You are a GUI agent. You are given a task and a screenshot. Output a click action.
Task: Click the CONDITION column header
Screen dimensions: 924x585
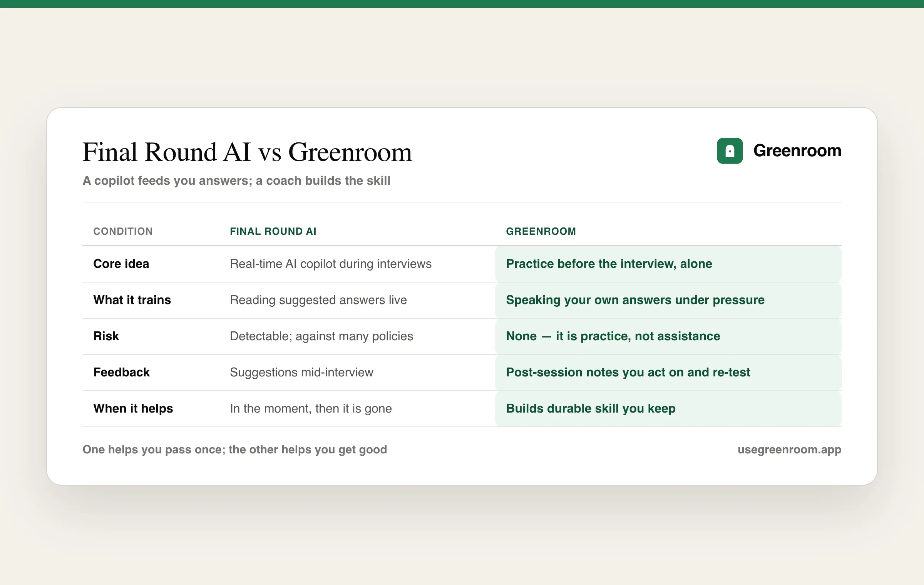pyautogui.click(x=123, y=231)
